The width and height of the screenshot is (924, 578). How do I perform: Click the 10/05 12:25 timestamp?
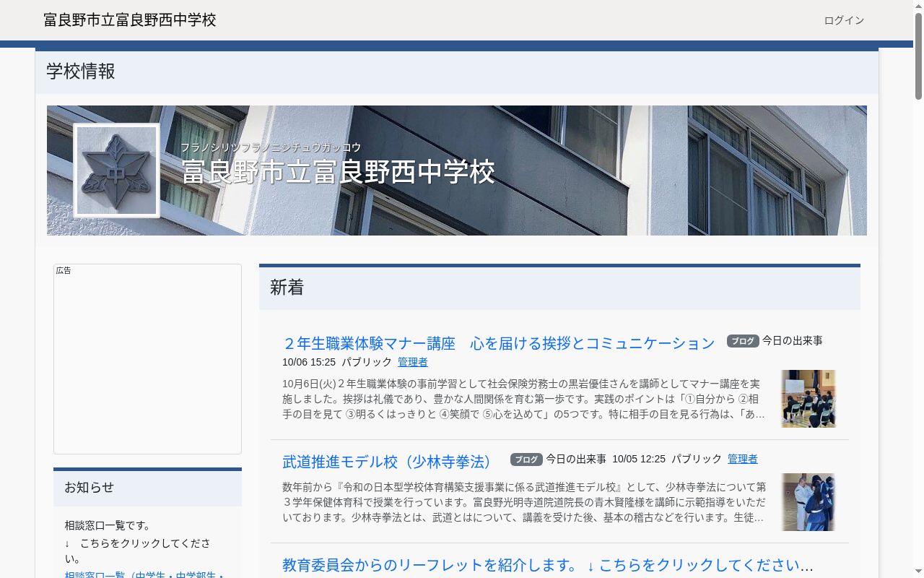639,459
